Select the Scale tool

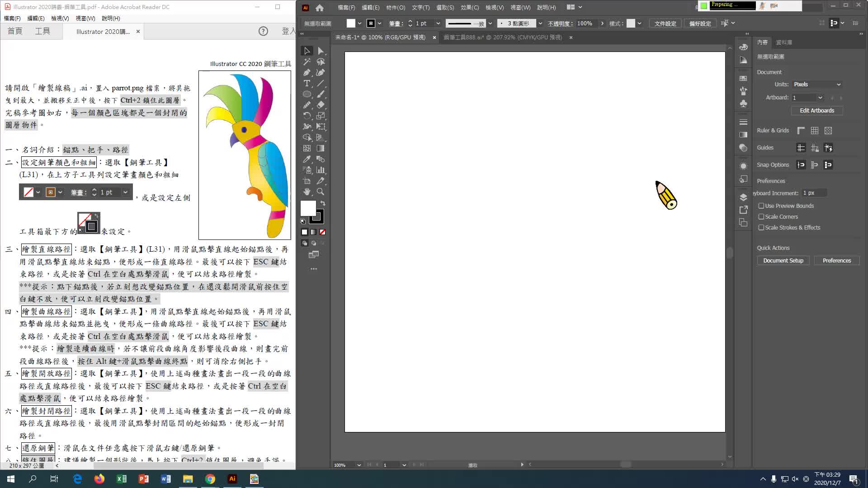click(x=321, y=116)
